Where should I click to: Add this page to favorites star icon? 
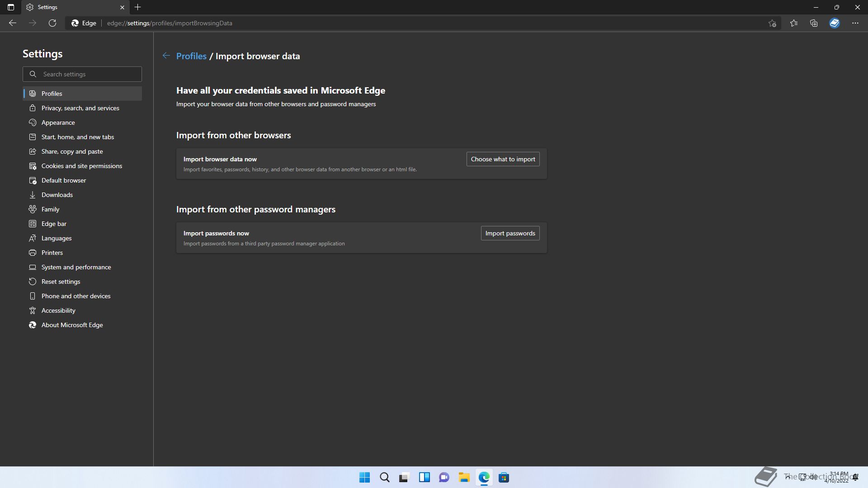click(x=772, y=23)
